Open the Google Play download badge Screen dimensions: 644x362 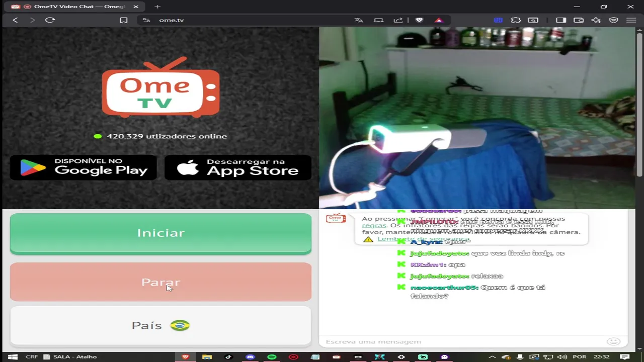[84, 167]
